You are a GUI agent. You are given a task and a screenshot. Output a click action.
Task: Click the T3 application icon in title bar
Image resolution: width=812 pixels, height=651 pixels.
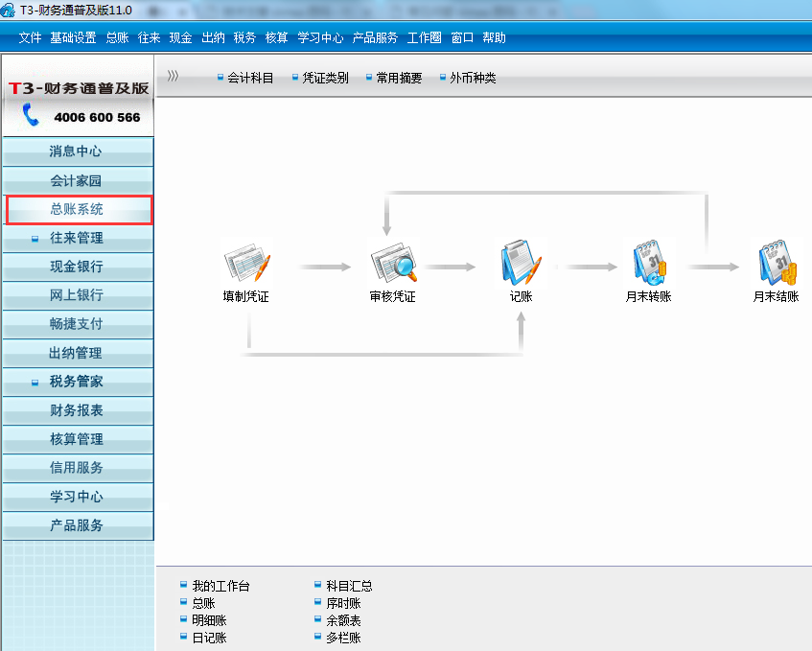click(10, 10)
